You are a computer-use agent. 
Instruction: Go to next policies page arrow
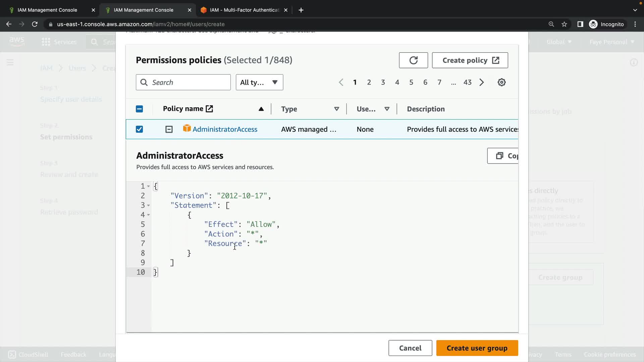click(x=482, y=82)
